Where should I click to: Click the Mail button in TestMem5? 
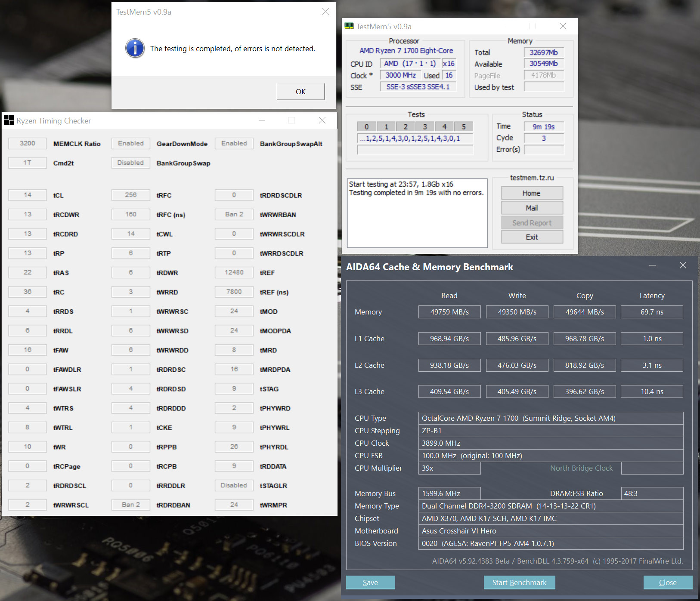[x=532, y=208]
